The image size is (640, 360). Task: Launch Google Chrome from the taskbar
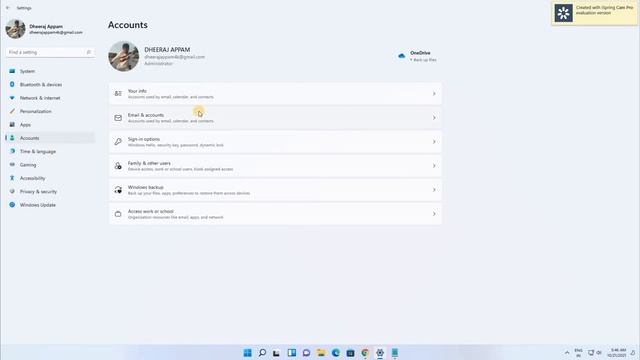[365, 353]
